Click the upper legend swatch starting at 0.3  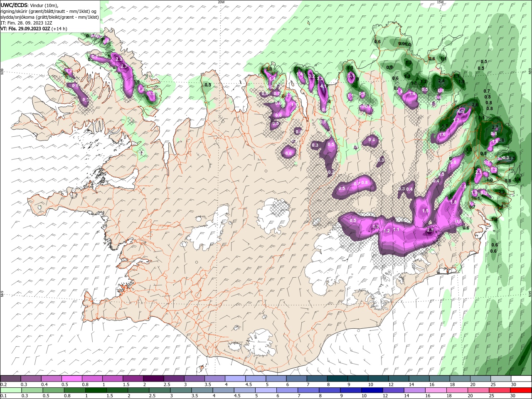pos(31,379)
